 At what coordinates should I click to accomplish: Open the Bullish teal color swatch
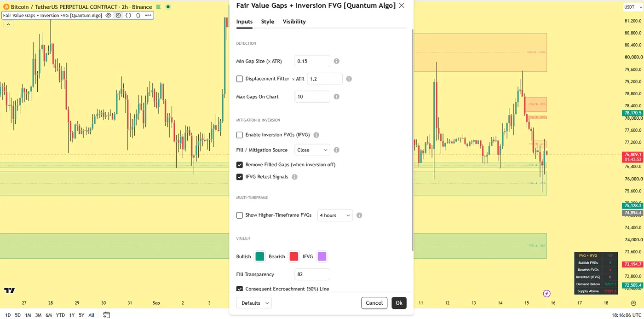tap(260, 256)
